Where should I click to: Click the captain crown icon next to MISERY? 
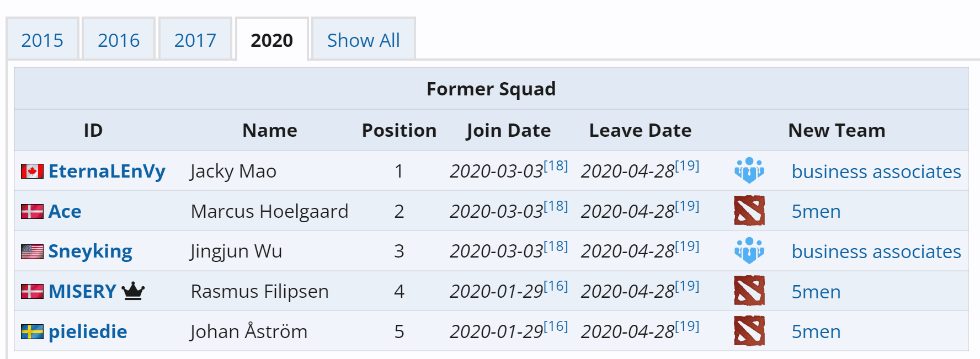coord(133,291)
